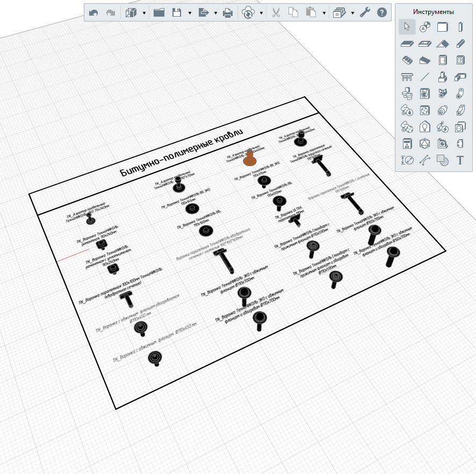Select the Mechanical equipment fan box tool
The image size is (476, 474).
(425, 110)
